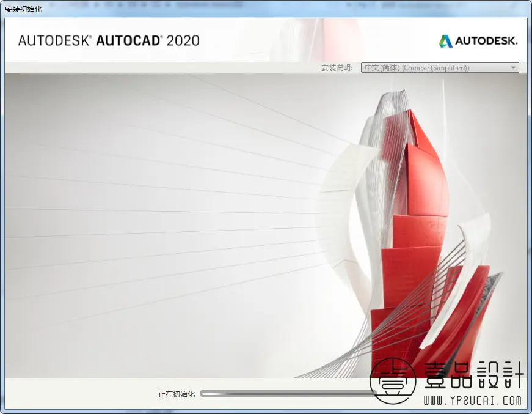The height and width of the screenshot is (414, 532).
Task: Click the 'AUTODESK AUTOCAD 2020' product title
Action: click(x=109, y=41)
